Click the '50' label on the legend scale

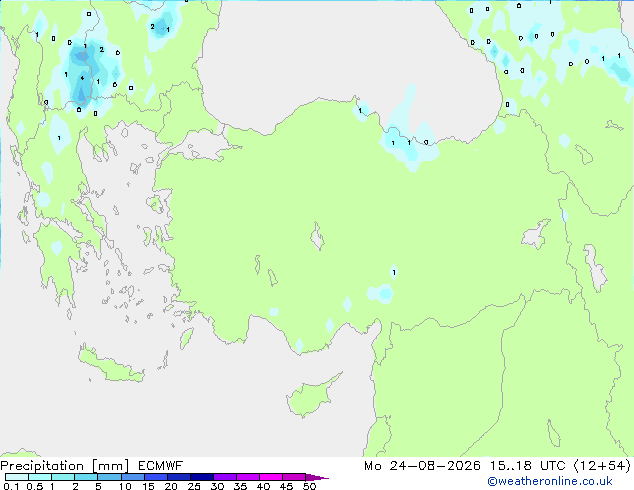[309, 486]
